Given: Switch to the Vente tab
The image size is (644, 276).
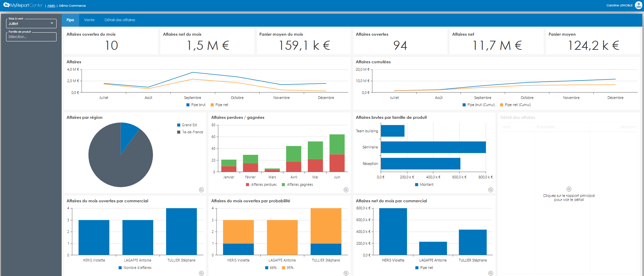Looking at the screenshot, I should click(89, 20).
